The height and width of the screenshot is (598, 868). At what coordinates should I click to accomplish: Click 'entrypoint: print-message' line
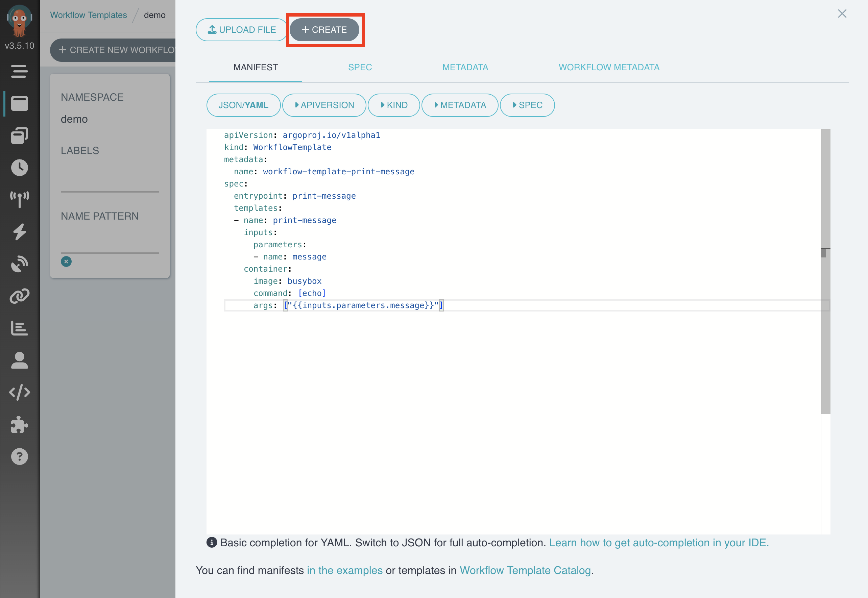[x=295, y=196]
